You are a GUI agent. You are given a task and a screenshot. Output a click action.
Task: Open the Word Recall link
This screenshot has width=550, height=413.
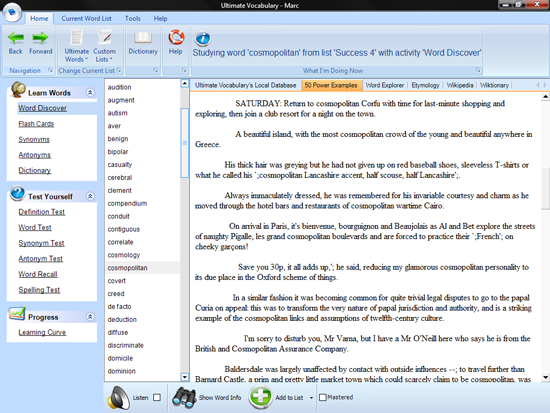pyautogui.click(x=38, y=274)
